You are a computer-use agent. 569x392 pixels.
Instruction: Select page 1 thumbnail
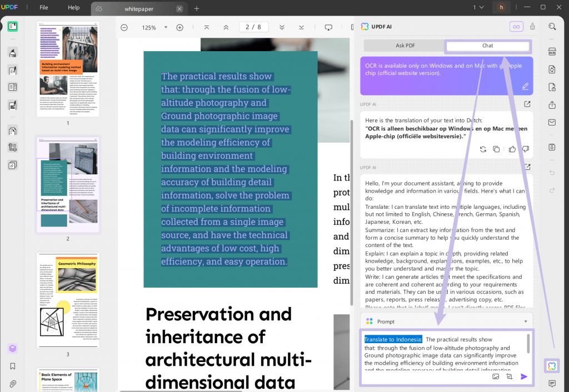[x=68, y=69]
